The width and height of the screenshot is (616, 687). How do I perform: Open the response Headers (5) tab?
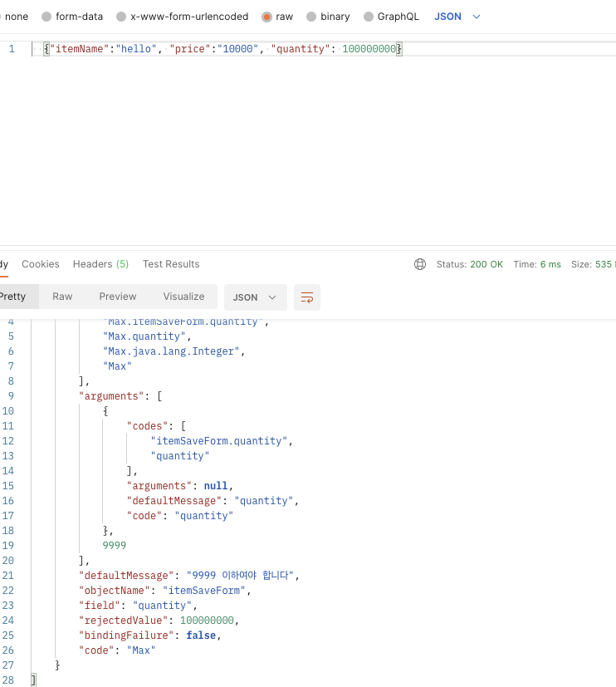point(100,264)
